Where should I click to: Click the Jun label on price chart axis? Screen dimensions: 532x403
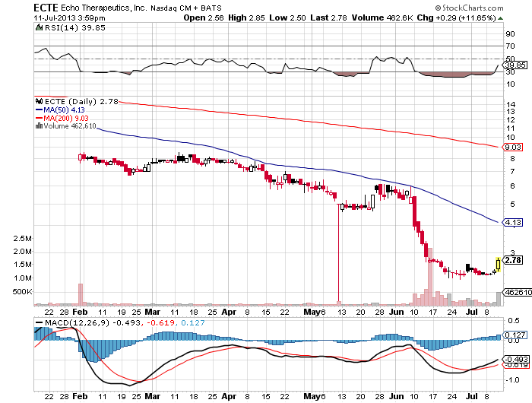coord(396,312)
